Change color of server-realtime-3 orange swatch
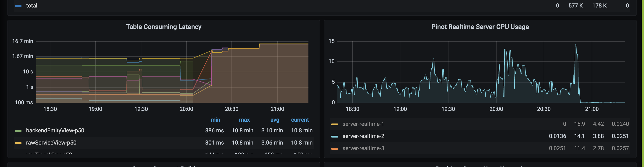The height and width of the screenshot is (167, 644). coord(335,149)
